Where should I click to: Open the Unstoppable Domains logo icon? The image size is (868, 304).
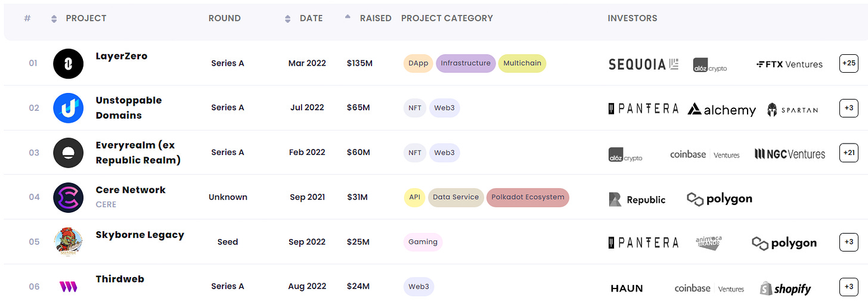click(68, 108)
